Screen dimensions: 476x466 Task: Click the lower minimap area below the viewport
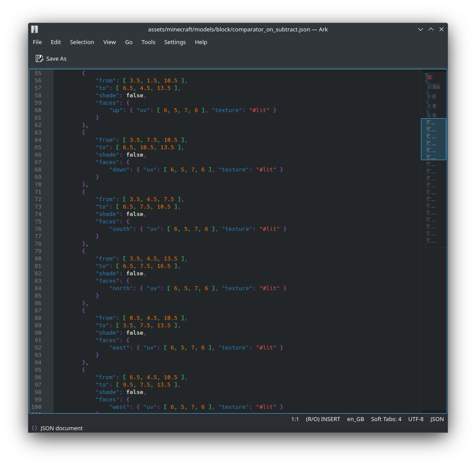(434, 203)
